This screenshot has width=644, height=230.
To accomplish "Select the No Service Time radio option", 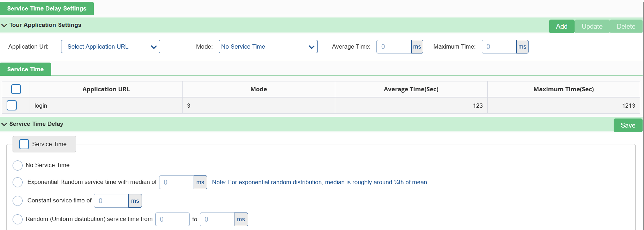I will (x=18, y=165).
